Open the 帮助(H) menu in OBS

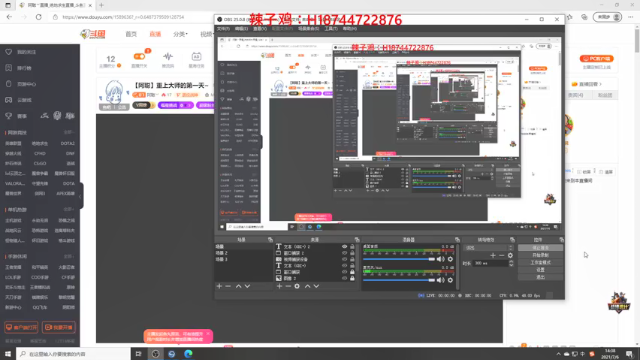click(x=350, y=29)
